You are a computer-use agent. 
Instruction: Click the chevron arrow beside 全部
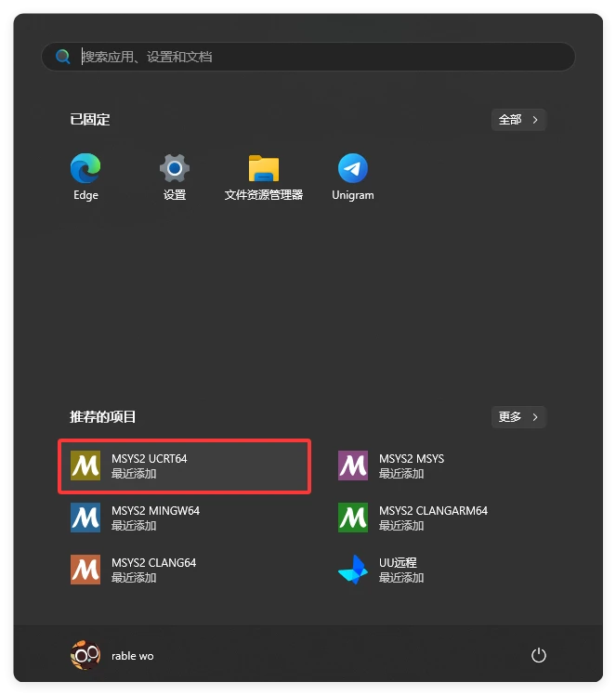(x=535, y=120)
